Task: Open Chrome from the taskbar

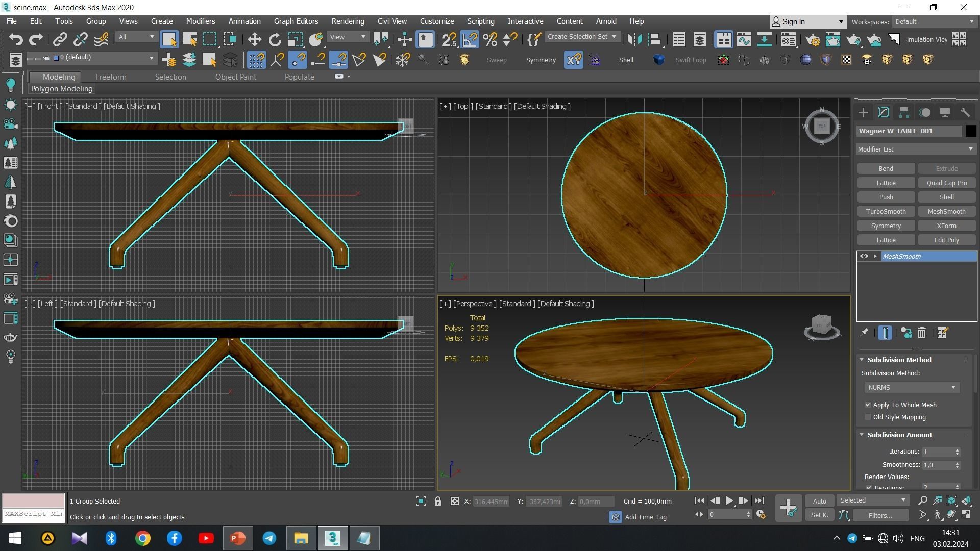Action: [x=143, y=538]
